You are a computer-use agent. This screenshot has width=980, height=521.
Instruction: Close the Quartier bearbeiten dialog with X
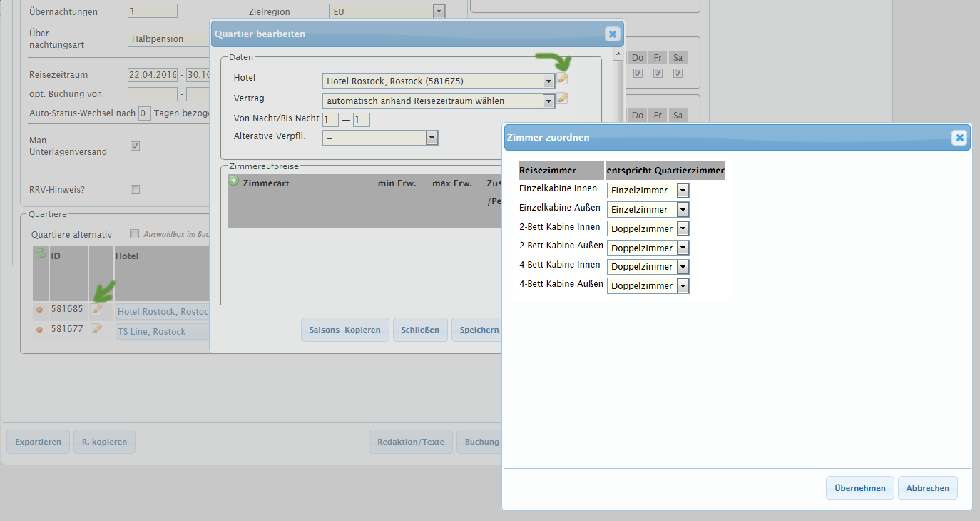(x=612, y=34)
